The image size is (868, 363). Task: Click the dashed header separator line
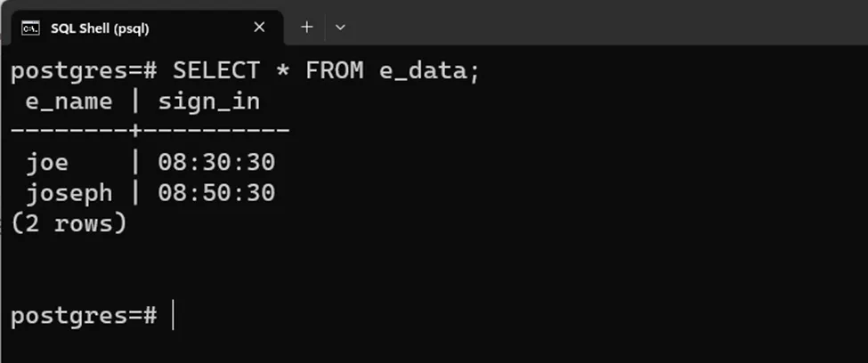(150, 132)
